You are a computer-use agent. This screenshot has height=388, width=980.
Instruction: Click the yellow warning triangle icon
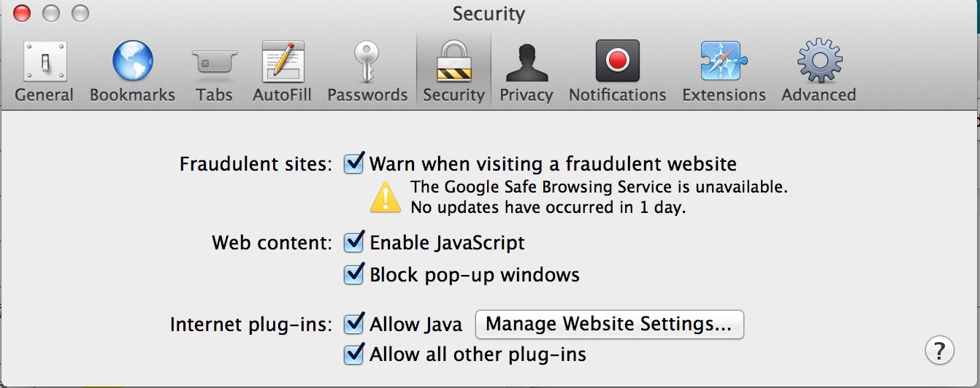385,197
